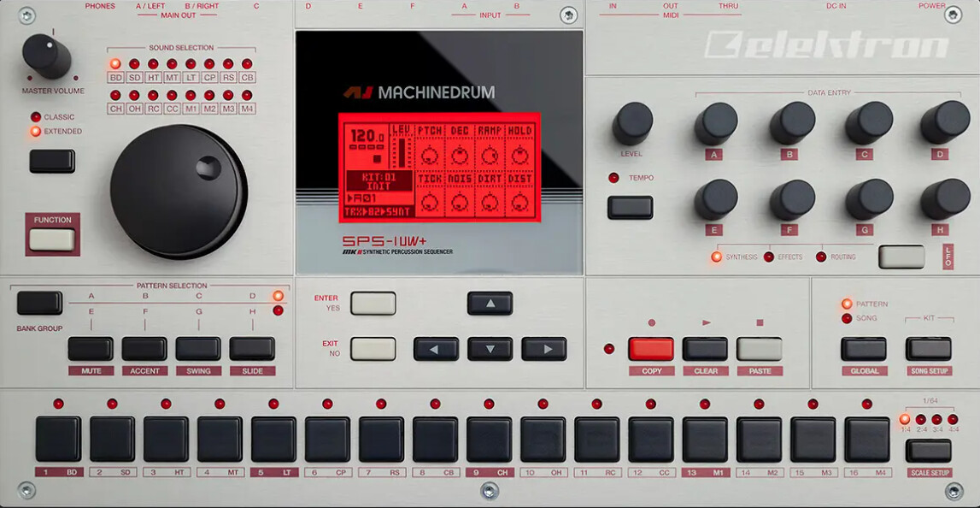Viewport: 980px width, 508px height.
Task: Toggle trig key 1 BD
Action: pos(58,440)
